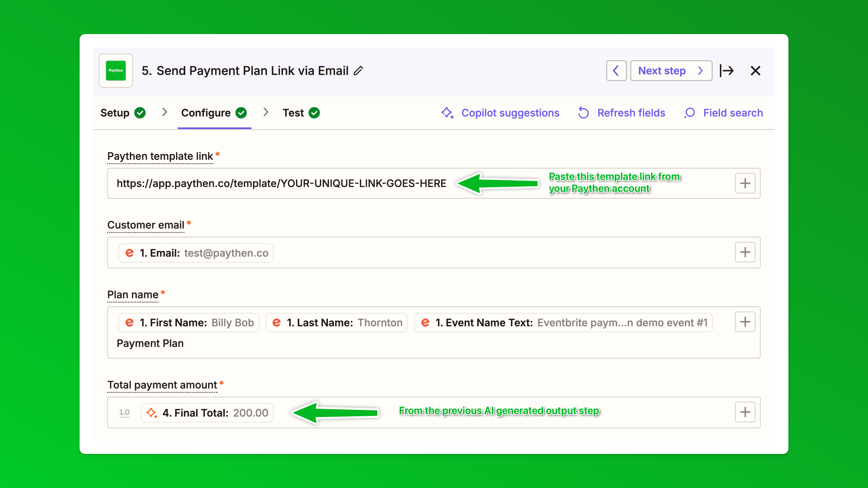Click the Eventbrite icon in the Email pill

pos(130,253)
